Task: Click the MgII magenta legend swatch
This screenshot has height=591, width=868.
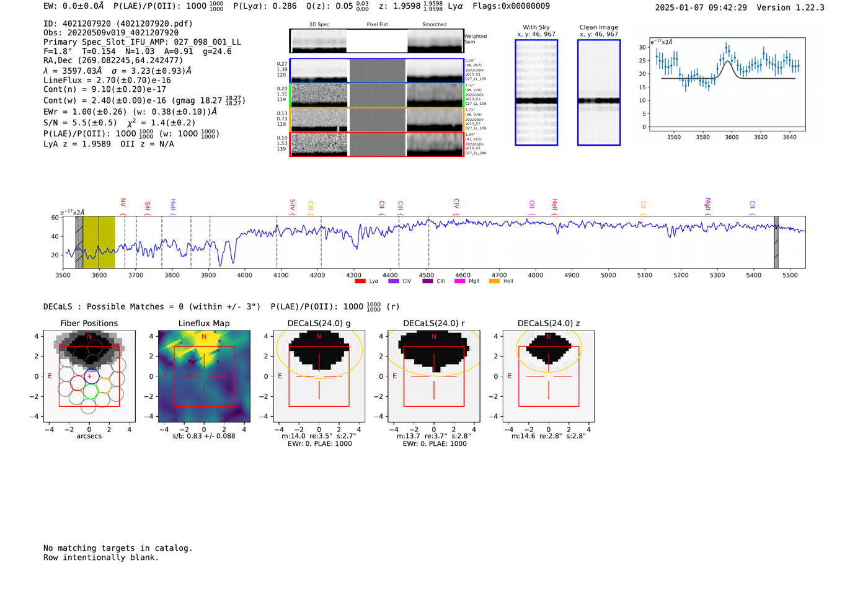Action: [459, 281]
